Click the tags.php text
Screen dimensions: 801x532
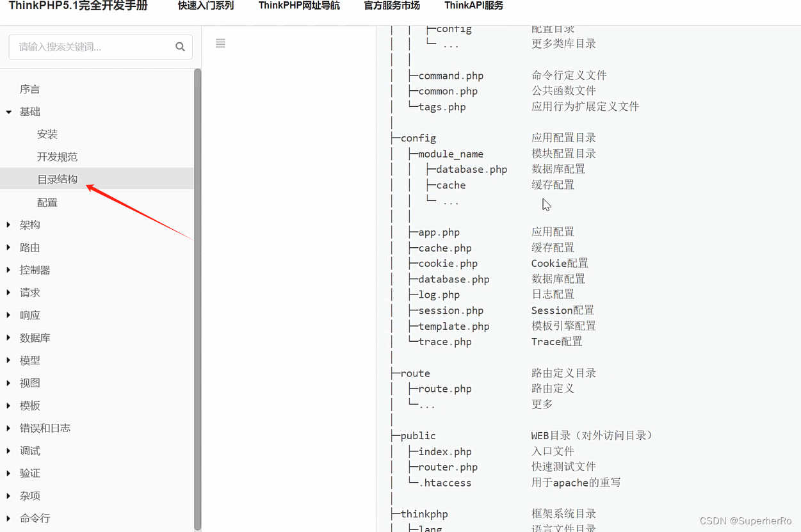pyautogui.click(x=442, y=107)
